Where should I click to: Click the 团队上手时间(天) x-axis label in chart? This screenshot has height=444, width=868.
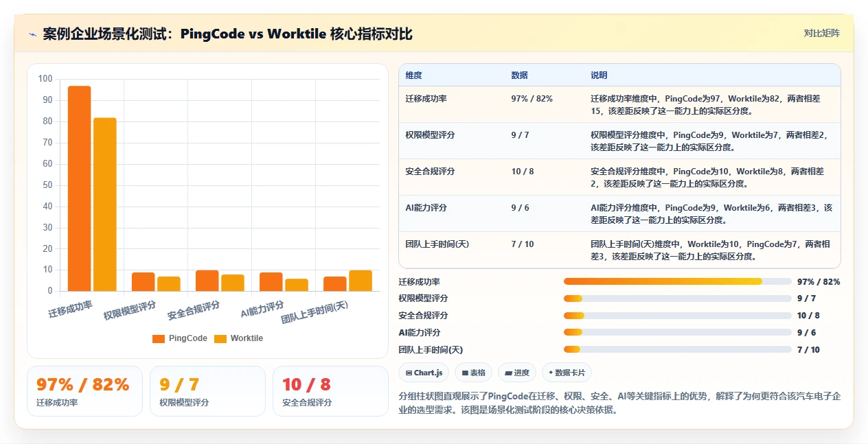pyautogui.click(x=315, y=313)
